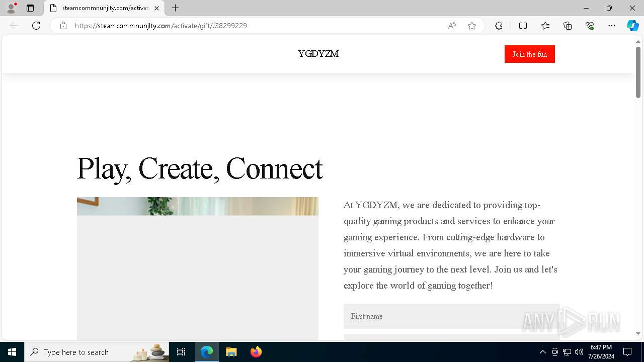Screen dimensions: 644x362
Task: Open the Favorites list icon
Action: [x=545, y=26]
